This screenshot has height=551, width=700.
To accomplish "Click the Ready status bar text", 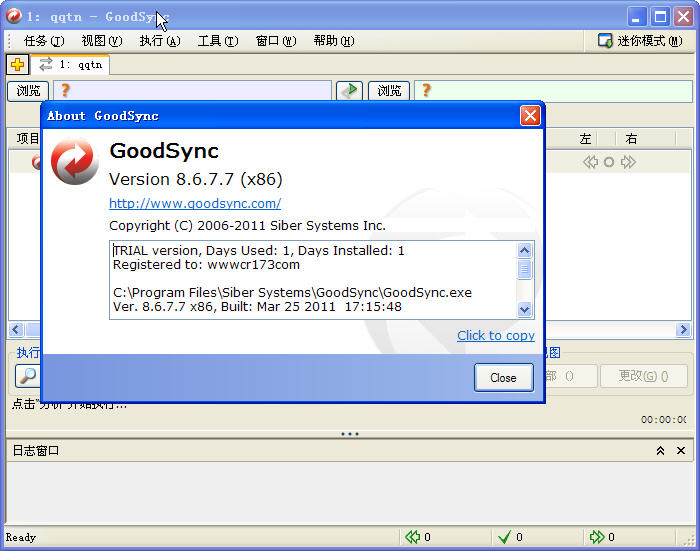I will coord(21,537).
